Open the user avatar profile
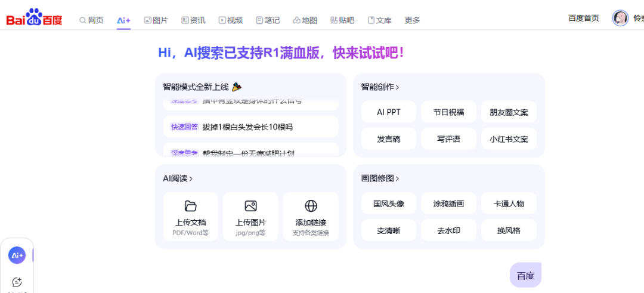This screenshot has height=293, width=644. (x=620, y=18)
